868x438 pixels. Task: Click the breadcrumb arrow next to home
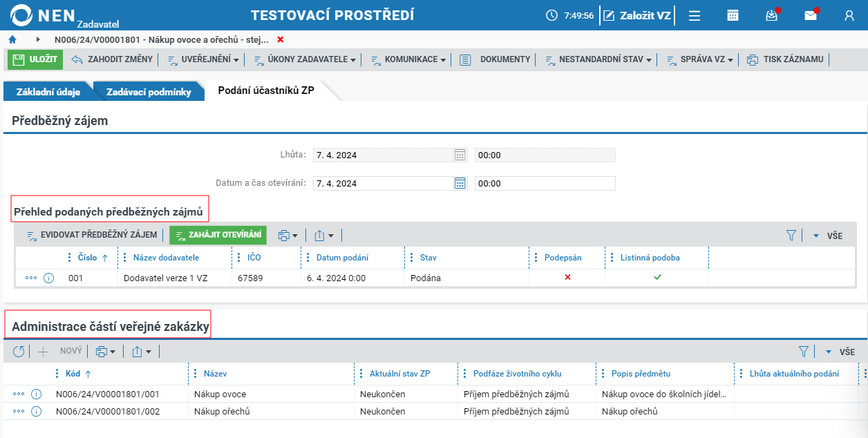coord(38,39)
